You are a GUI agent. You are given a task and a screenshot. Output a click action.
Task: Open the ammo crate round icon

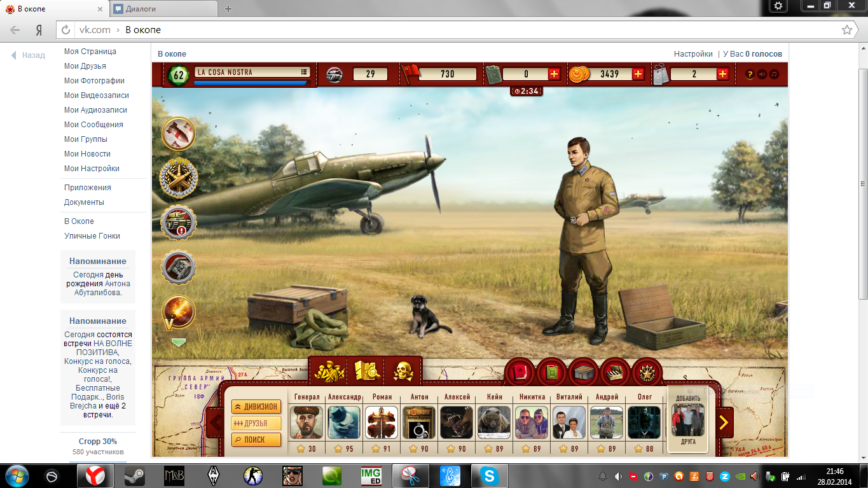pos(615,372)
